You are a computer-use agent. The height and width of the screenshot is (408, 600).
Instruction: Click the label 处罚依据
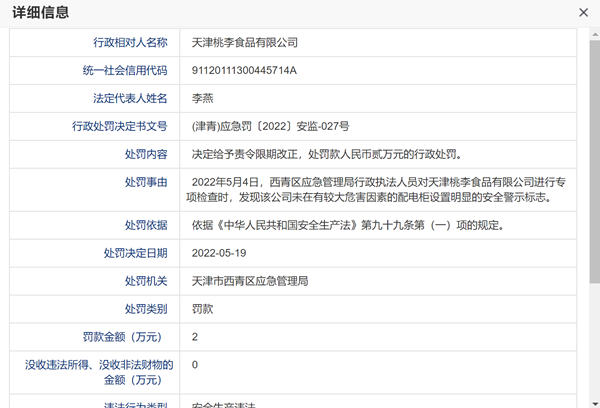coord(146,225)
